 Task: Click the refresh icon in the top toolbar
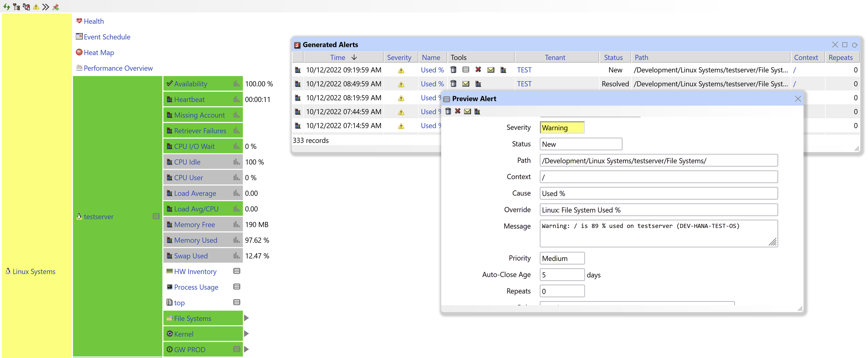point(6,7)
